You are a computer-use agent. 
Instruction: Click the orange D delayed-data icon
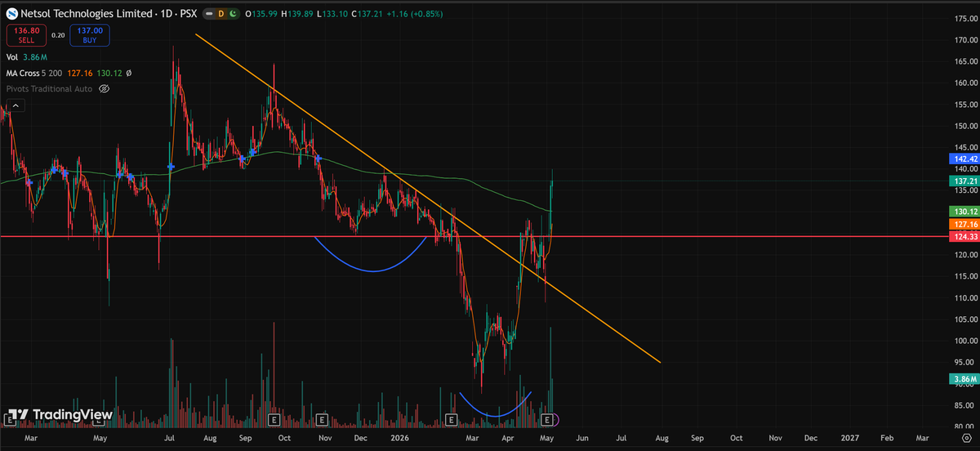coord(220,14)
